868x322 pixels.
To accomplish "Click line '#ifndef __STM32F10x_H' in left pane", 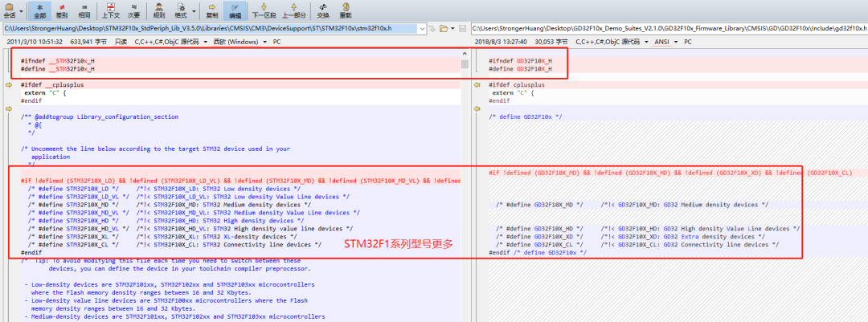I will coord(58,61).
